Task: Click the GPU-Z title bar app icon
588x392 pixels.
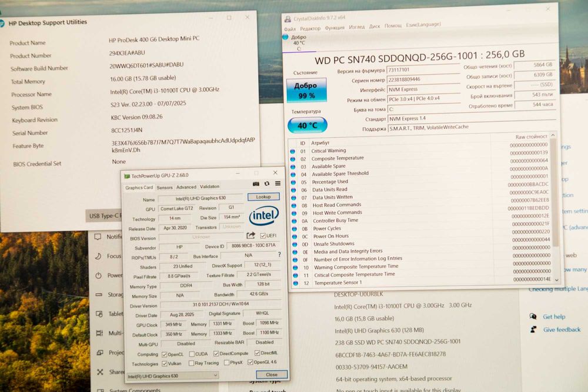Action: point(127,176)
